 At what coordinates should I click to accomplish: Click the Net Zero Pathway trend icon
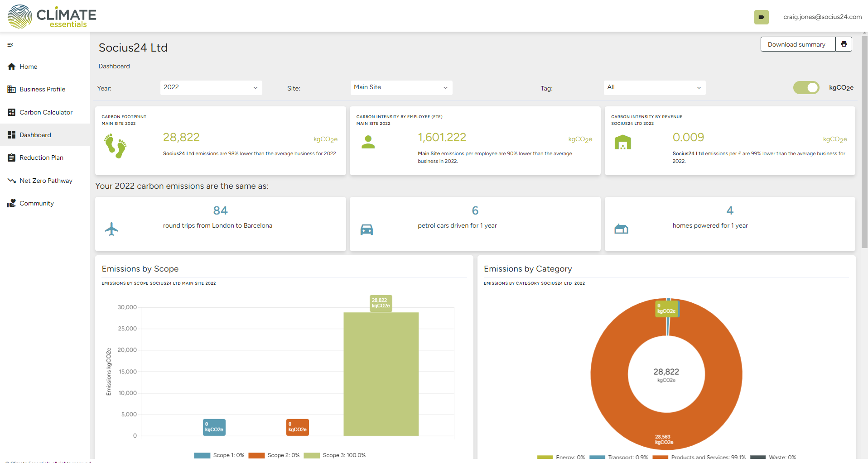(12, 181)
